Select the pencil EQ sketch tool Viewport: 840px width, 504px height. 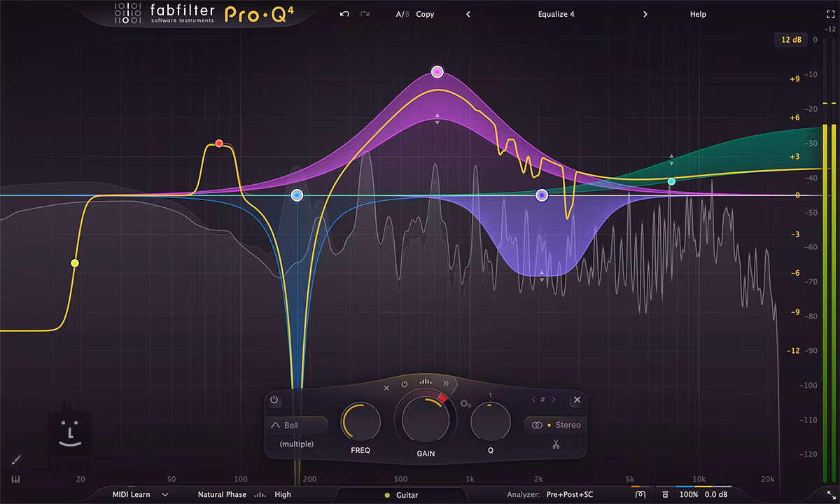pyautogui.click(x=16, y=460)
